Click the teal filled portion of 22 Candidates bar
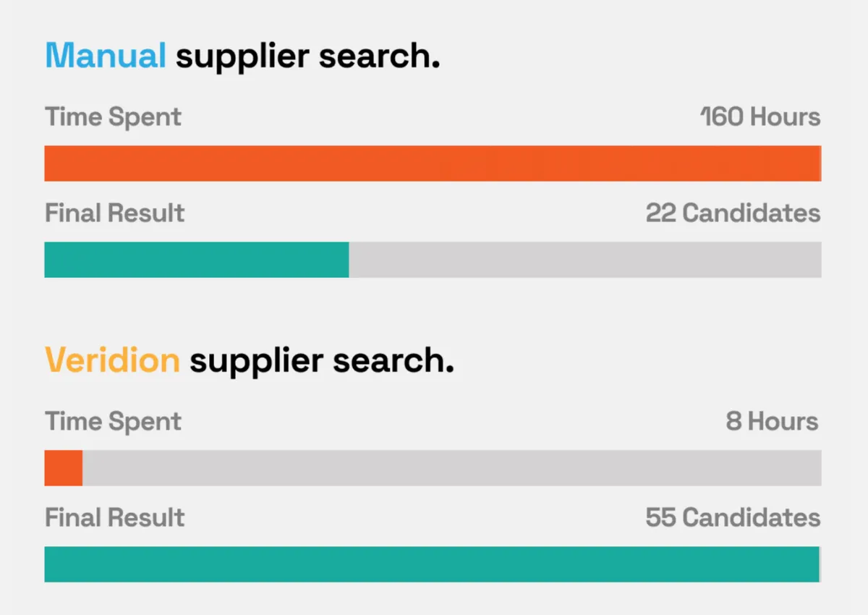Viewport: 868px width, 615px height. [197, 260]
